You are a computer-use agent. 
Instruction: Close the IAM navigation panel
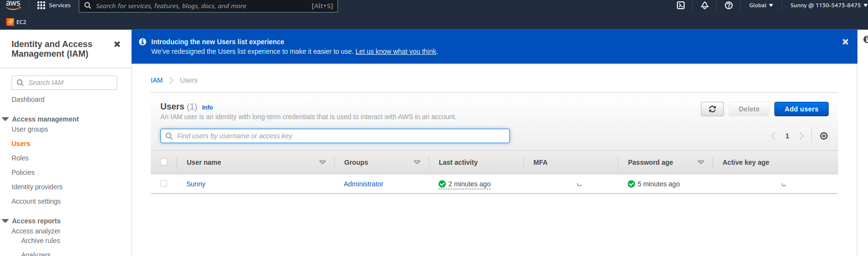(x=117, y=44)
